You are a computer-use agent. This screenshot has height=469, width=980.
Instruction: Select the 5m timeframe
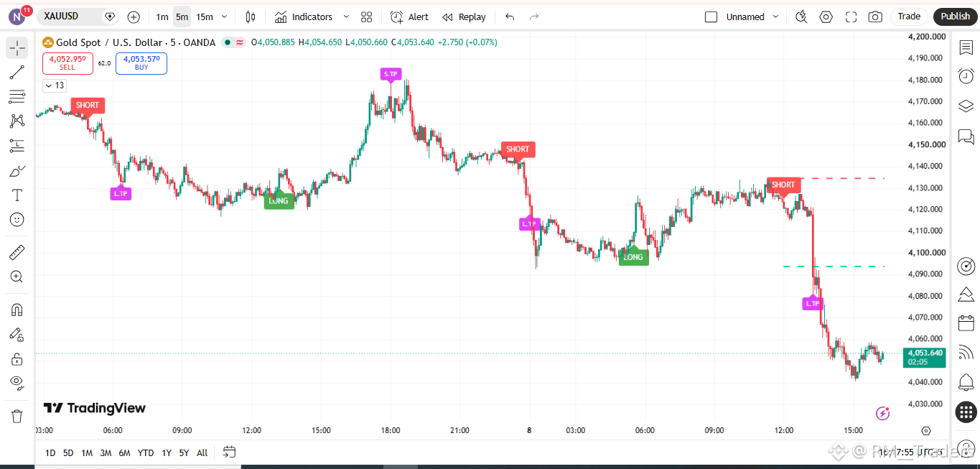coord(182,17)
